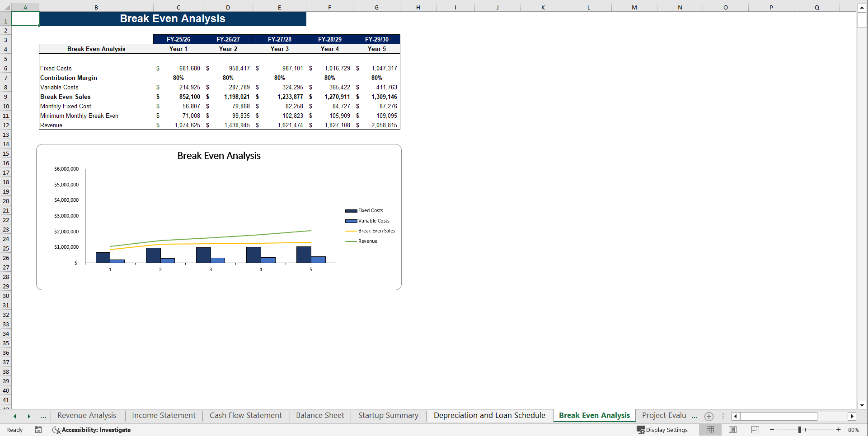Open the Accessibility Investigate checker
This screenshot has height=436, width=868.
[91, 430]
